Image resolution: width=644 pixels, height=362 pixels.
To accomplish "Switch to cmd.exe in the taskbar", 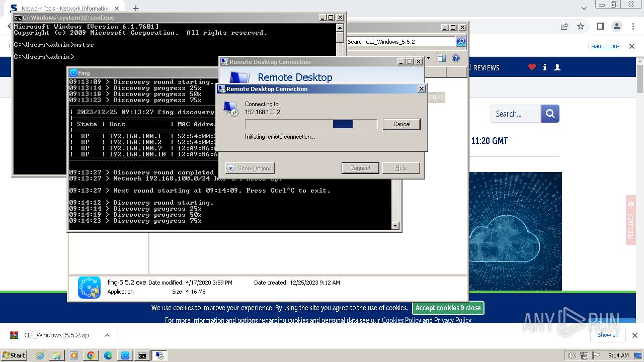I will tap(142, 355).
